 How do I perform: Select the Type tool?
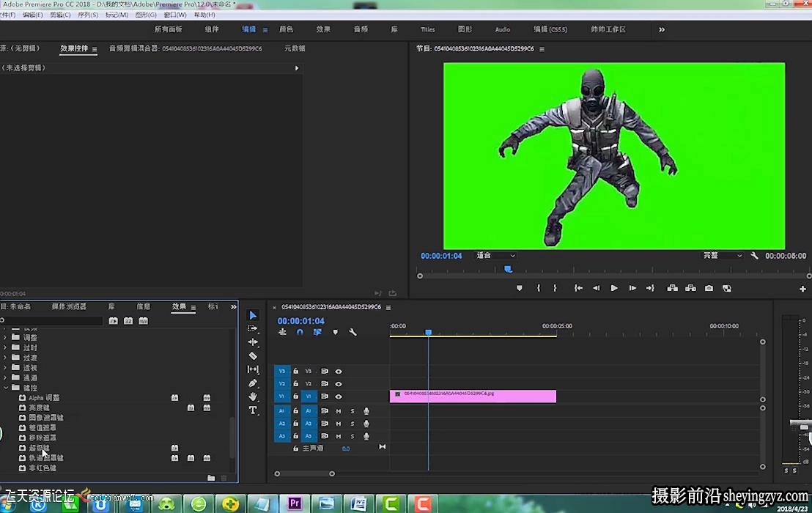pyautogui.click(x=253, y=410)
